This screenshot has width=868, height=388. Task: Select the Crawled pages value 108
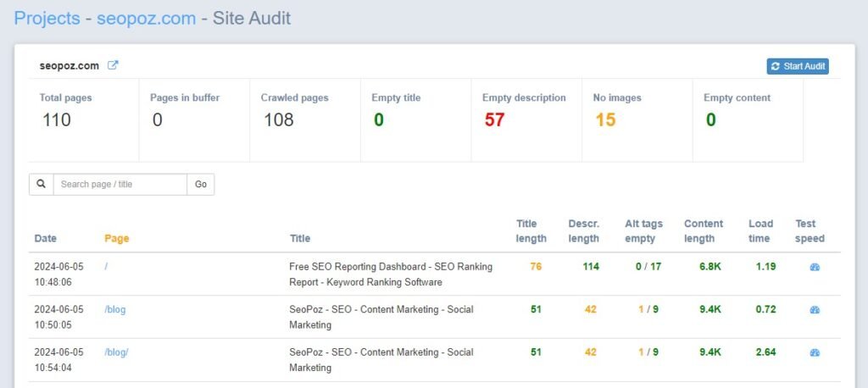tap(278, 119)
